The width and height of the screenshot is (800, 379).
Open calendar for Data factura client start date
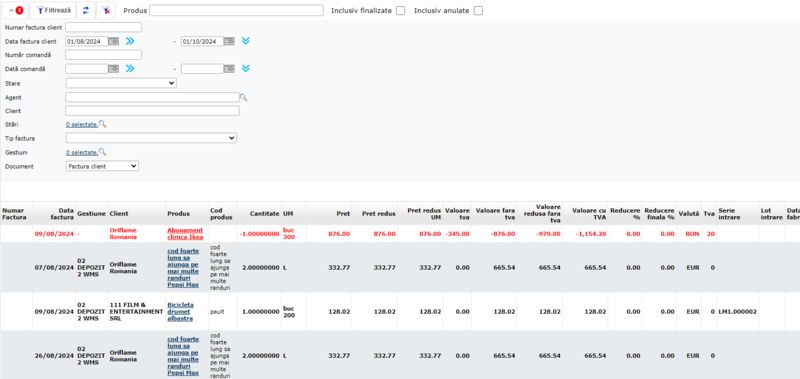coord(114,41)
